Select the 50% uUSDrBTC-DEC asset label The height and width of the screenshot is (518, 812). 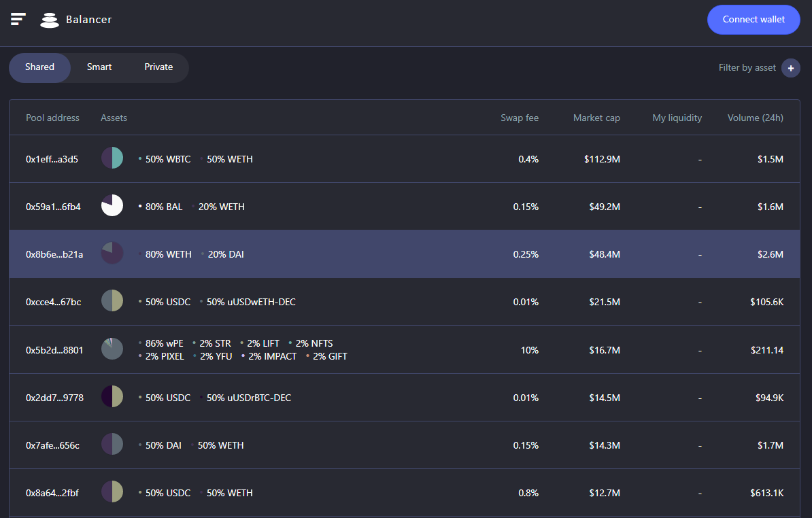(249, 398)
